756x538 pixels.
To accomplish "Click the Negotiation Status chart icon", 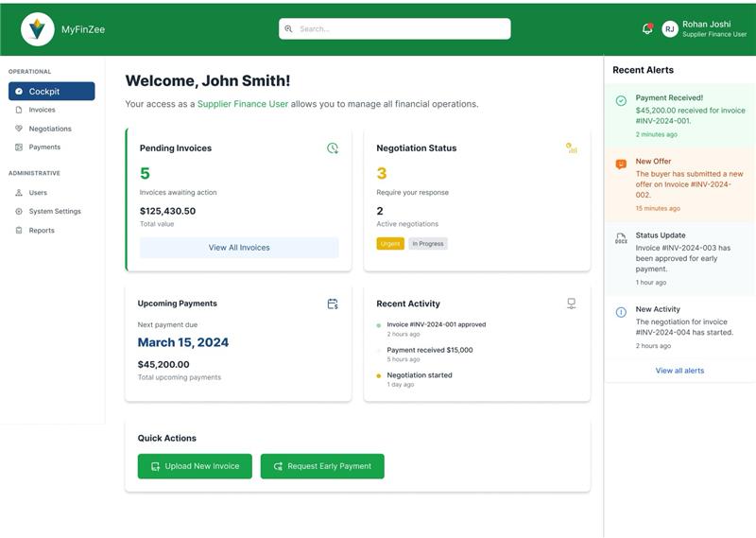I will coord(571,148).
